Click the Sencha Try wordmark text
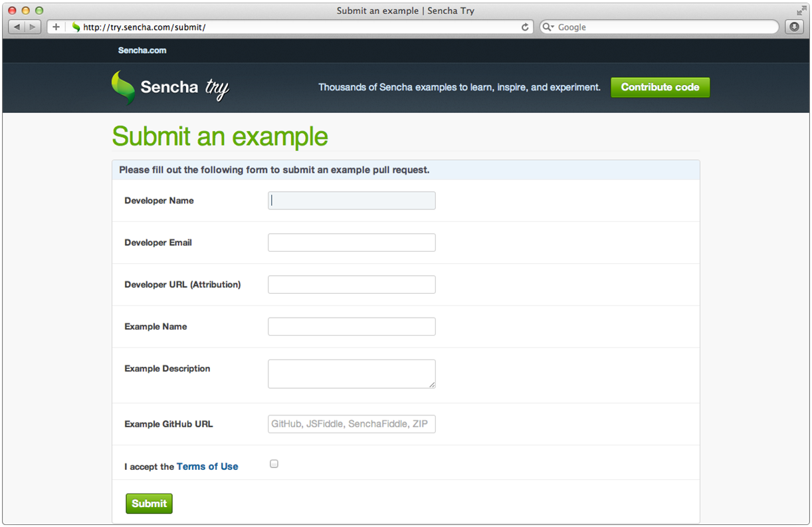This screenshot has width=812, height=527. point(185,88)
